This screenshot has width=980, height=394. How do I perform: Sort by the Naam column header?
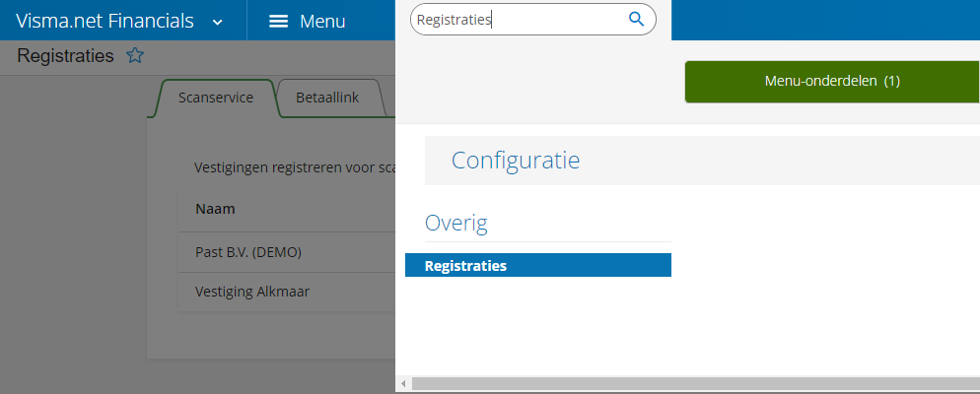coord(215,209)
